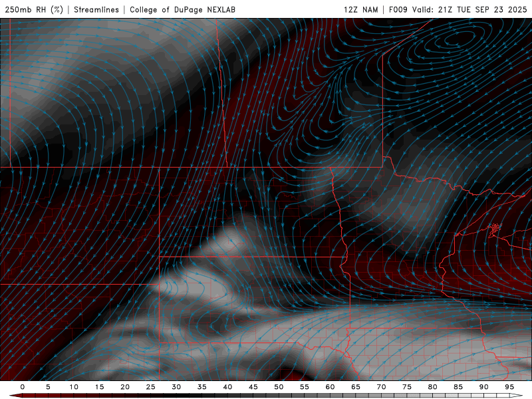Click the "80" value on the RH scale

click(432, 387)
